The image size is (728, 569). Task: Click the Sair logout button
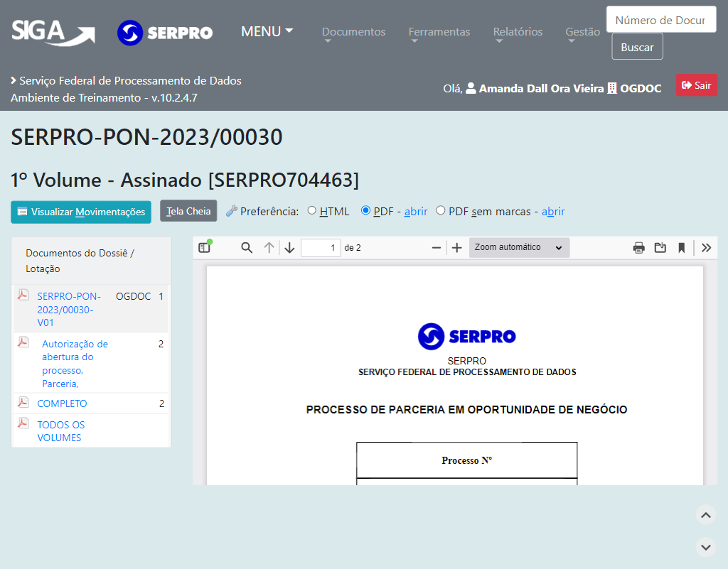[697, 85]
